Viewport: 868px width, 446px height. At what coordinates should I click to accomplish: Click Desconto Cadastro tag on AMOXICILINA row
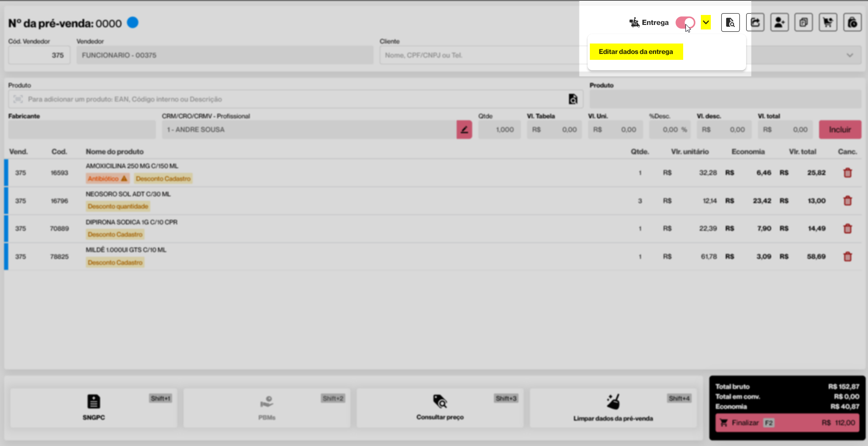163,179
